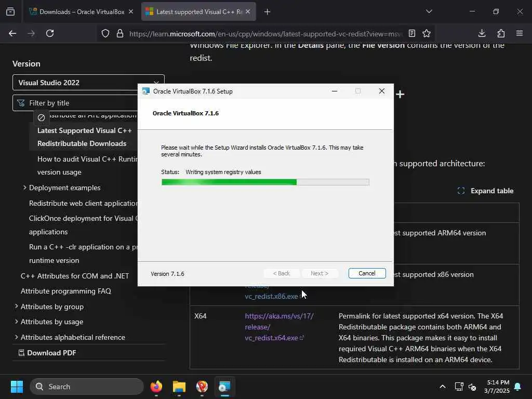Open a new browser tab
Image resolution: width=532 pixels, height=399 pixels.
(x=268, y=12)
